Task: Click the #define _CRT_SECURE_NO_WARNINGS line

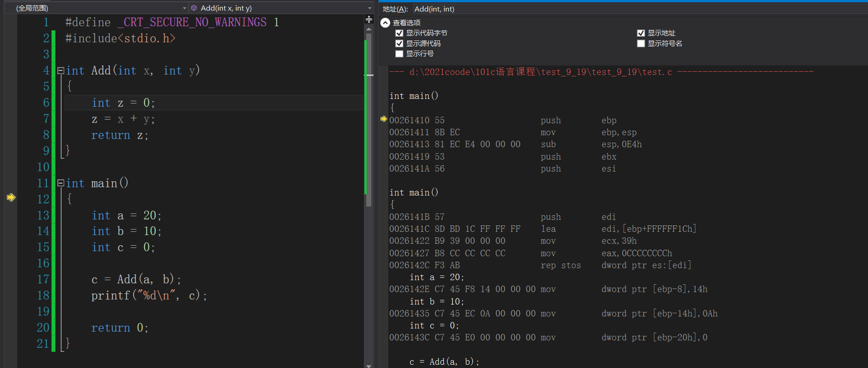Action: click(172, 23)
